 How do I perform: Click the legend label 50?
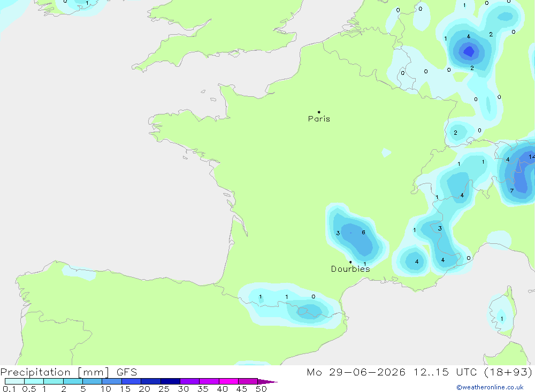(261, 389)
